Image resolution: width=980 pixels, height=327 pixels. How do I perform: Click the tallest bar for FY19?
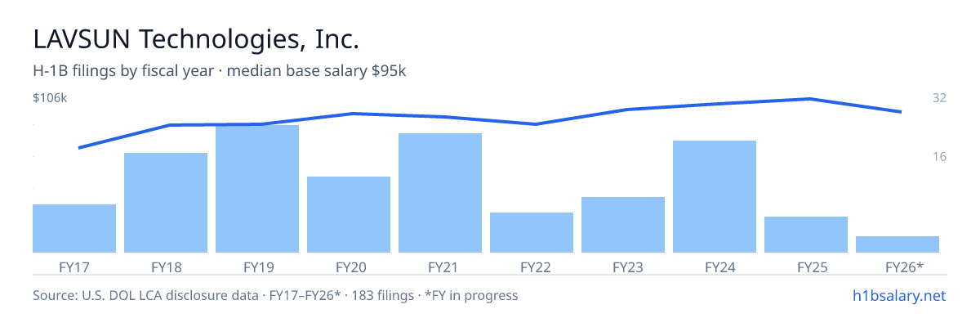pyautogui.click(x=257, y=189)
